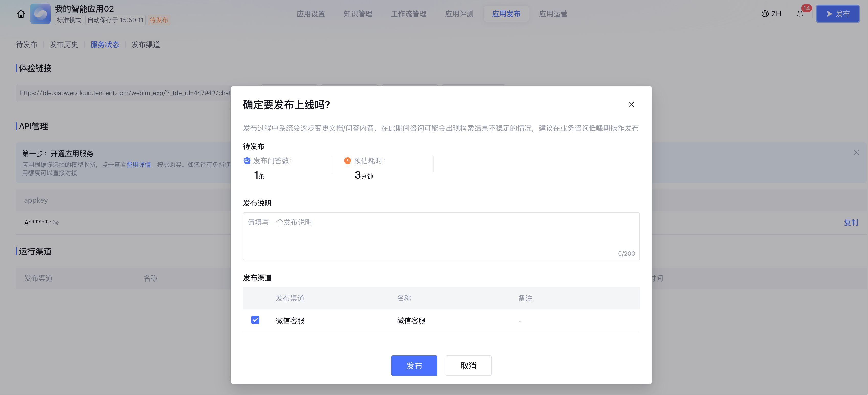Close the publish confirmation dialog
Screen dimensions: 868x395
click(631, 104)
